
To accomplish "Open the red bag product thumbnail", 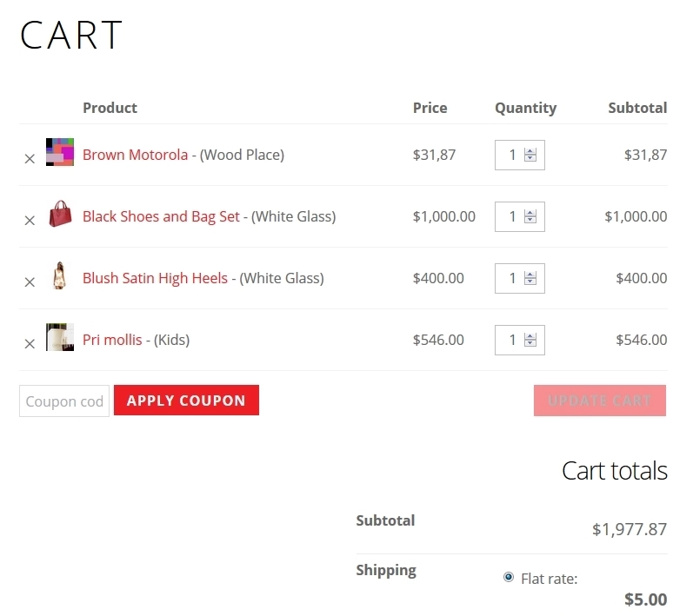I will (60, 214).
